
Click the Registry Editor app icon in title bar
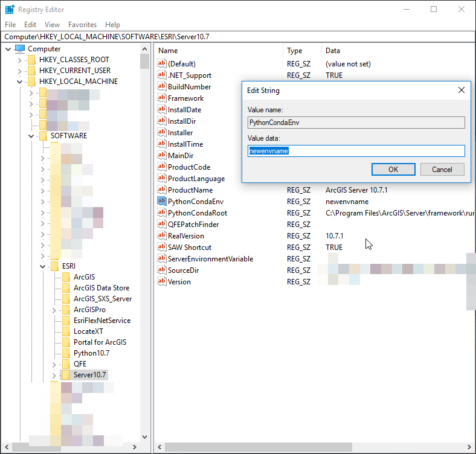(x=10, y=10)
